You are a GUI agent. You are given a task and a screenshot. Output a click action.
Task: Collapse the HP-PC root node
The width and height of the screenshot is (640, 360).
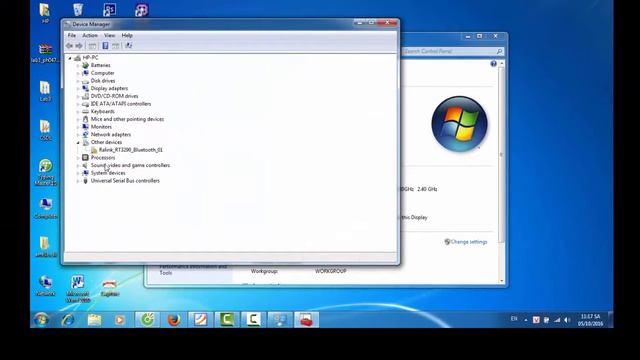pyautogui.click(x=70, y=58)
